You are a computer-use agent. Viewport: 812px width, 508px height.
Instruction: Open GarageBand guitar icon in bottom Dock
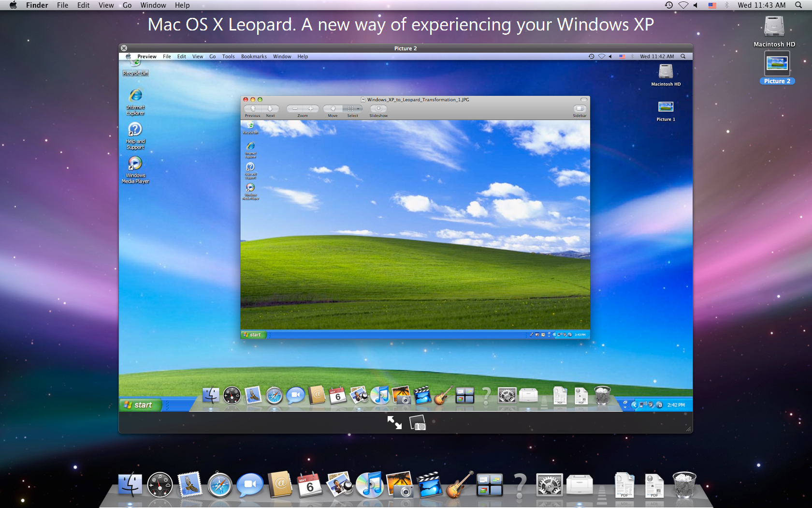459,485
